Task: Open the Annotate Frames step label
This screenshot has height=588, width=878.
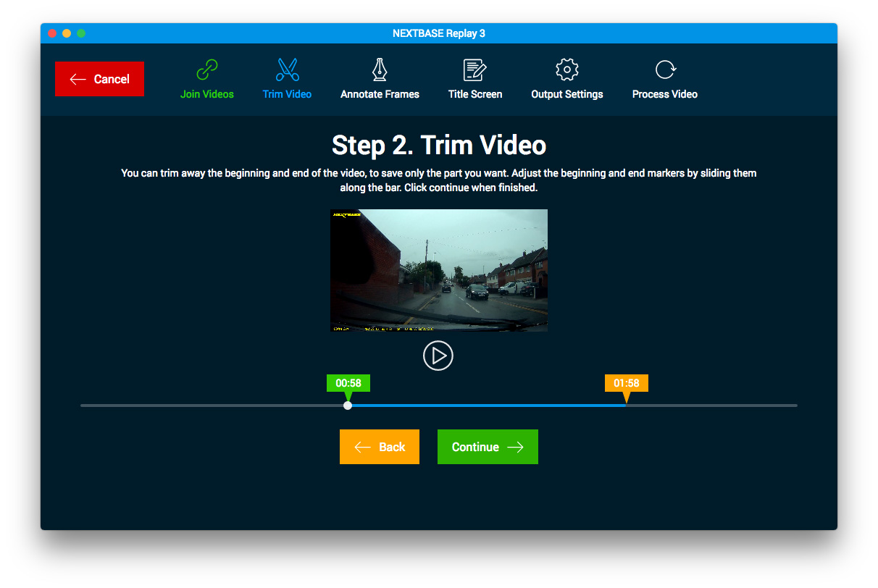Action: click(x=380, y=94)
